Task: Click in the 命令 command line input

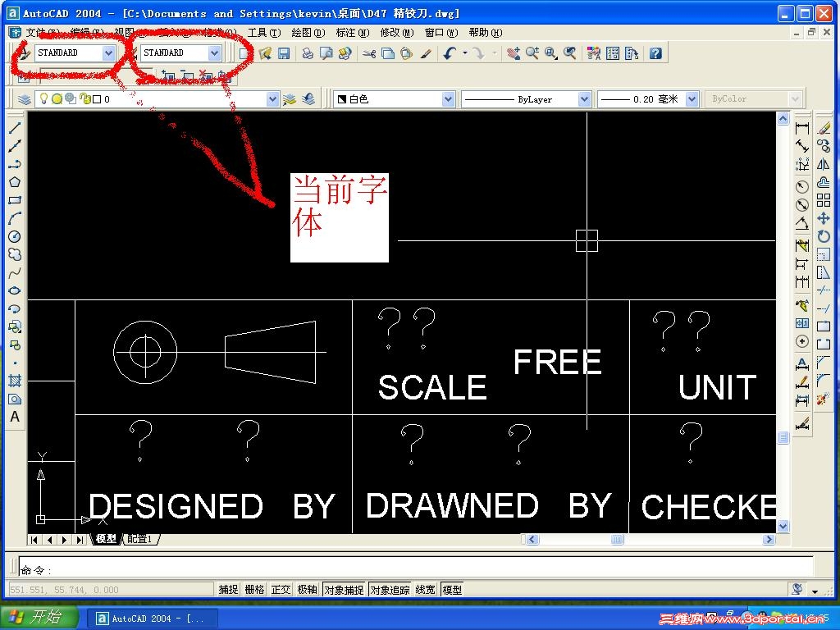Action: click(416, 567)
